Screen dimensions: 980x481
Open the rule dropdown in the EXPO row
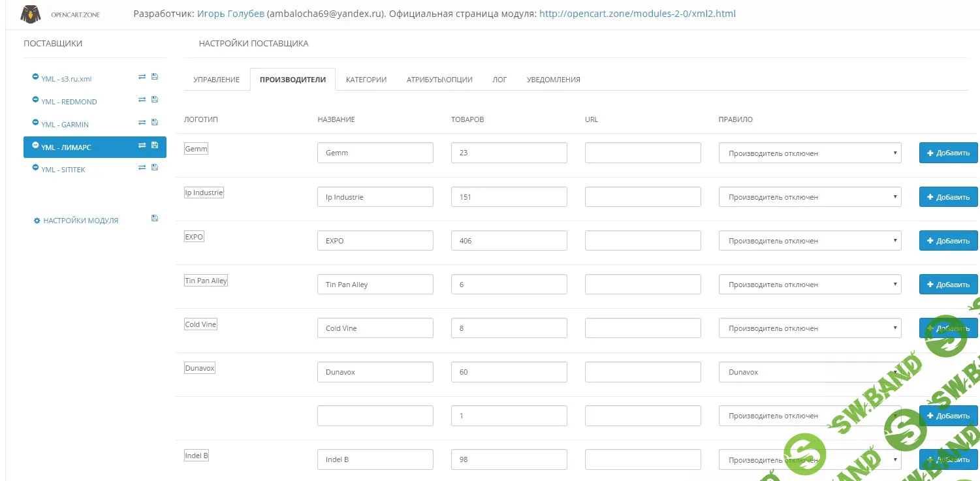click(x=810, y=240)
